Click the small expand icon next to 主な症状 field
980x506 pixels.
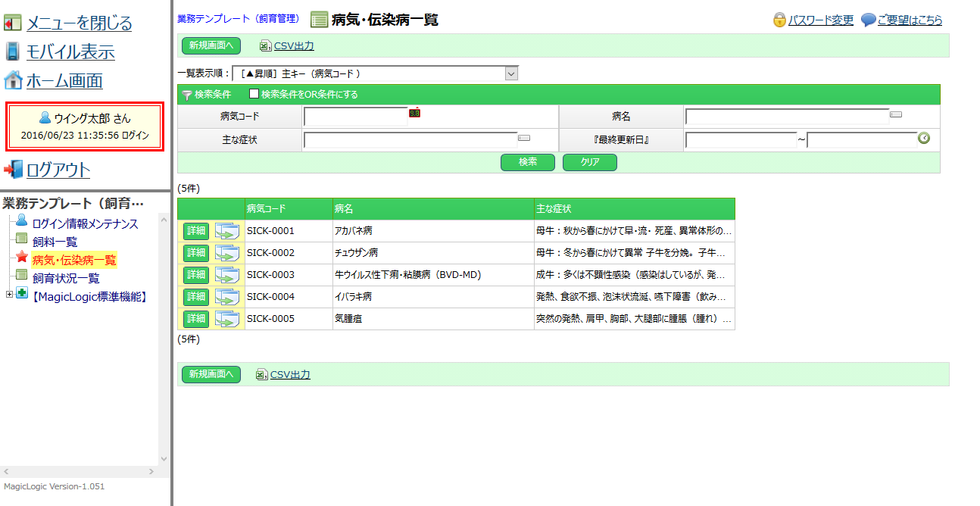[524, 138]
